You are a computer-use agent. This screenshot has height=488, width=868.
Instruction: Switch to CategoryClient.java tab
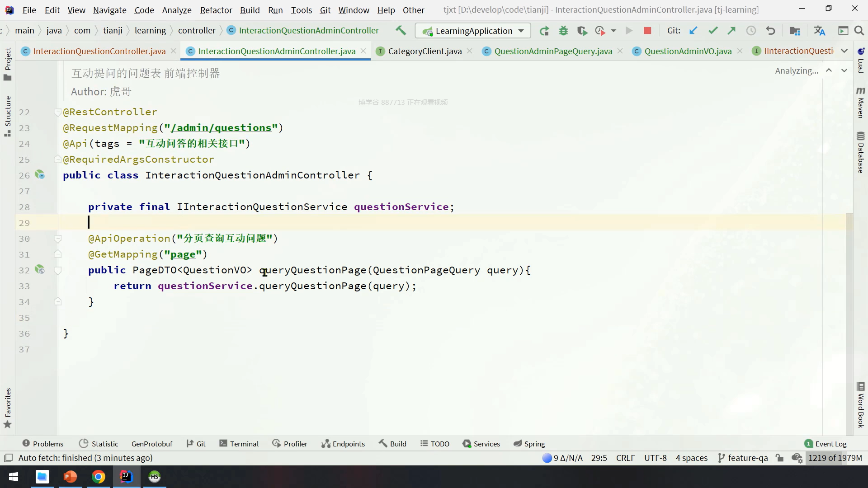coord(425,51)
